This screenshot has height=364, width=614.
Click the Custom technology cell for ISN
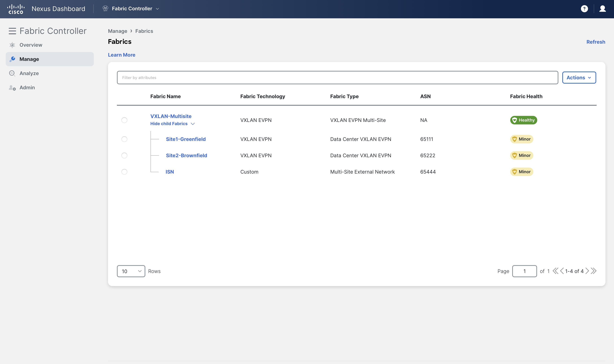249,172
